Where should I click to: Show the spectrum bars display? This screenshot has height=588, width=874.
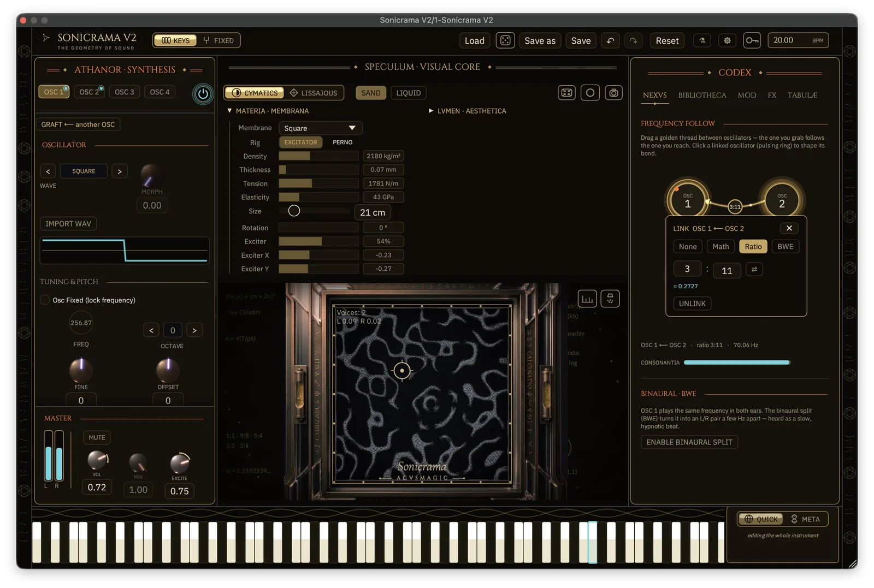(x=587, y=299)
